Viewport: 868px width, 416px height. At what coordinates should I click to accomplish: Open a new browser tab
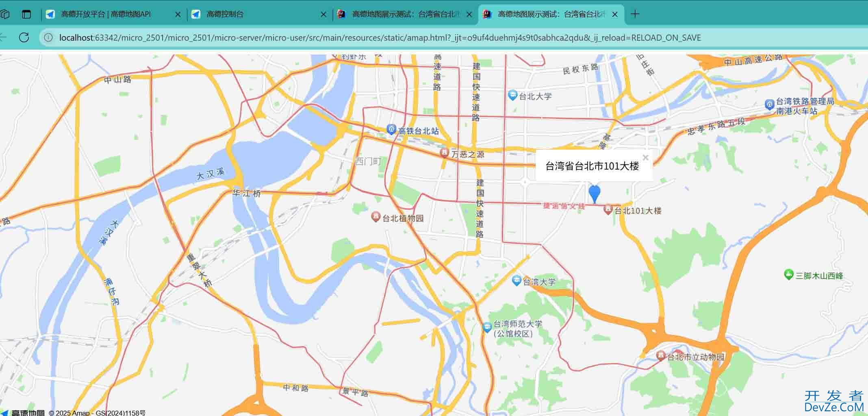point(635,14)
